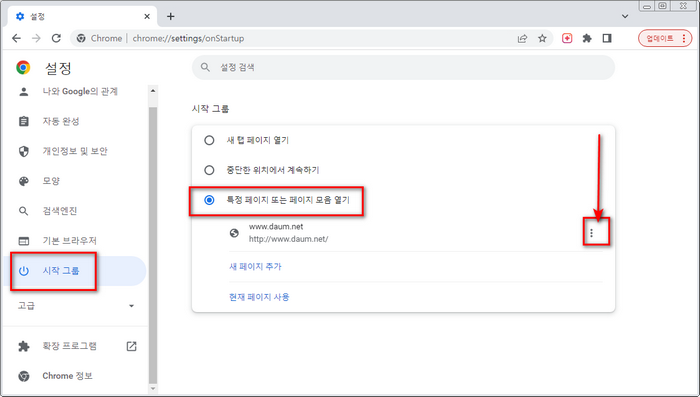This screenshot has width=700, height=397.
Task: Bookmark this page with the star icon
Action: click(542, 38)
